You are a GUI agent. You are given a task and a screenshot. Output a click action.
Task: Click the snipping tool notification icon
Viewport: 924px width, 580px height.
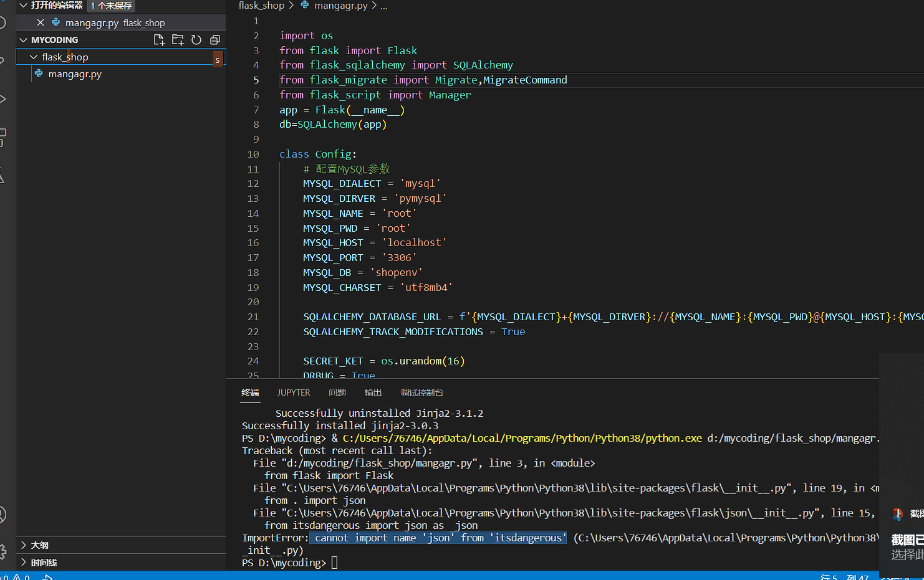coord(898,514)
